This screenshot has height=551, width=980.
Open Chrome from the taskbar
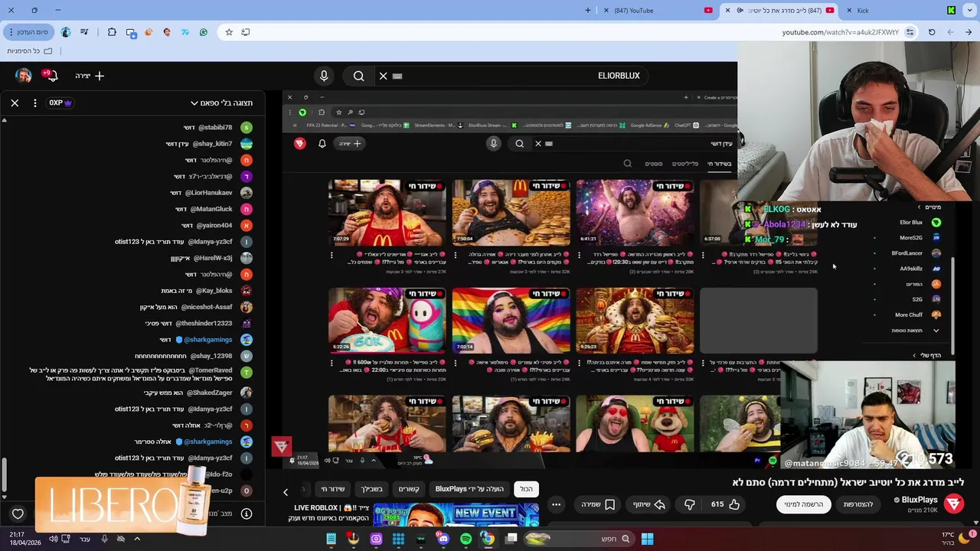488,539
